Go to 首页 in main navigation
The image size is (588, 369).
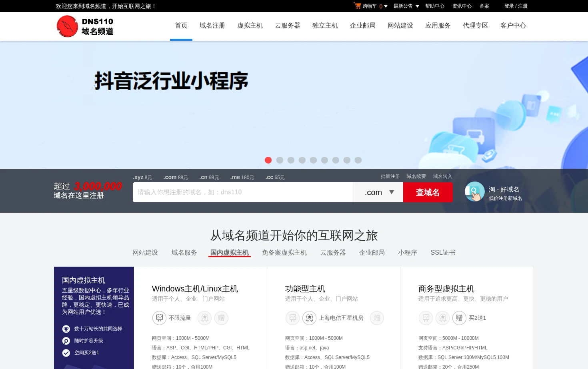(181, 26)
